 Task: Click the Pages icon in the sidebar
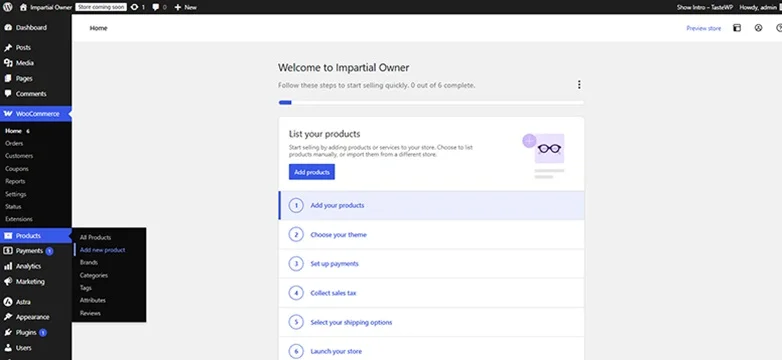point(7,78)
